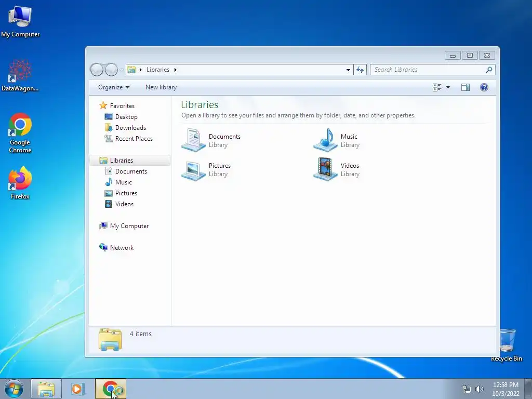Expand address bar history dropdown
Screen dimensions: 532x399
(x=348, y=70)
